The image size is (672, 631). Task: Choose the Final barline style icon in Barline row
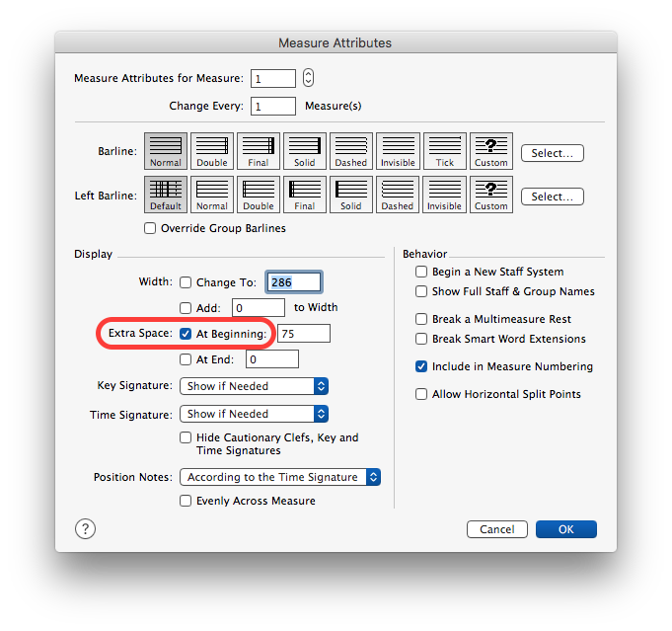[259, 151]
